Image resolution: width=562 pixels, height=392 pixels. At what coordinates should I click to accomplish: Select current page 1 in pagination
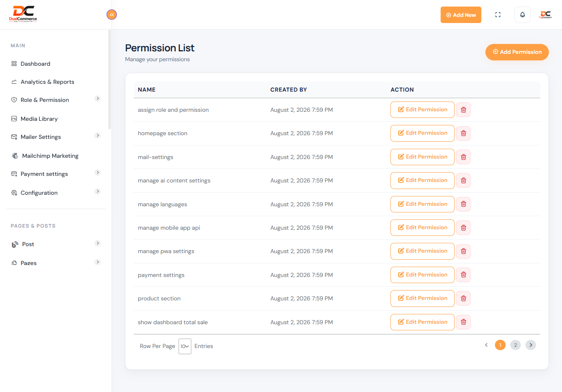[500, 345]
